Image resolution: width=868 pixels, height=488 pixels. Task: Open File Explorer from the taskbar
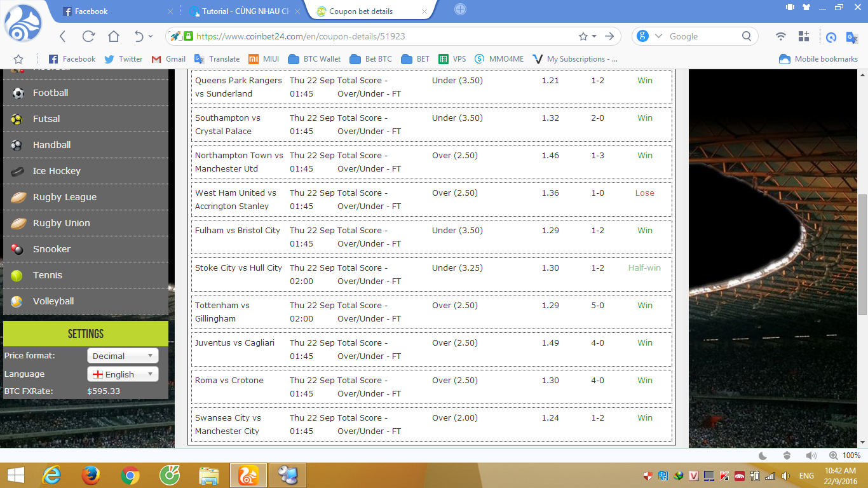pos(209,475)
